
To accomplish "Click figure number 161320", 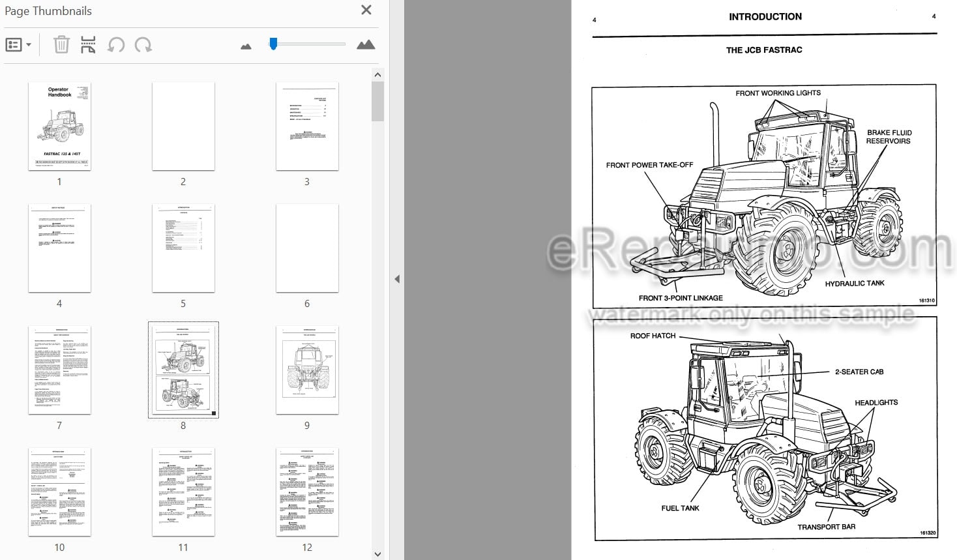I will click(928, 533).
